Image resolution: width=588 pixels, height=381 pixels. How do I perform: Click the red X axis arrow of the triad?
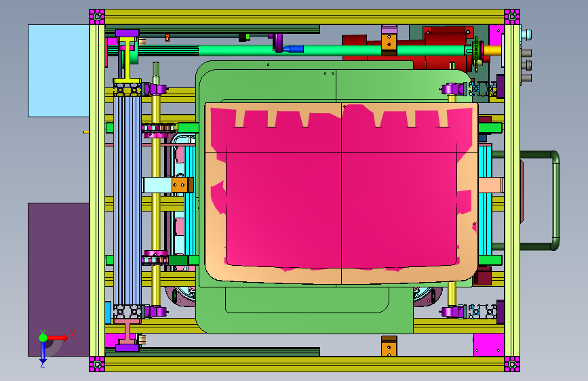click(x=58, y=338)
